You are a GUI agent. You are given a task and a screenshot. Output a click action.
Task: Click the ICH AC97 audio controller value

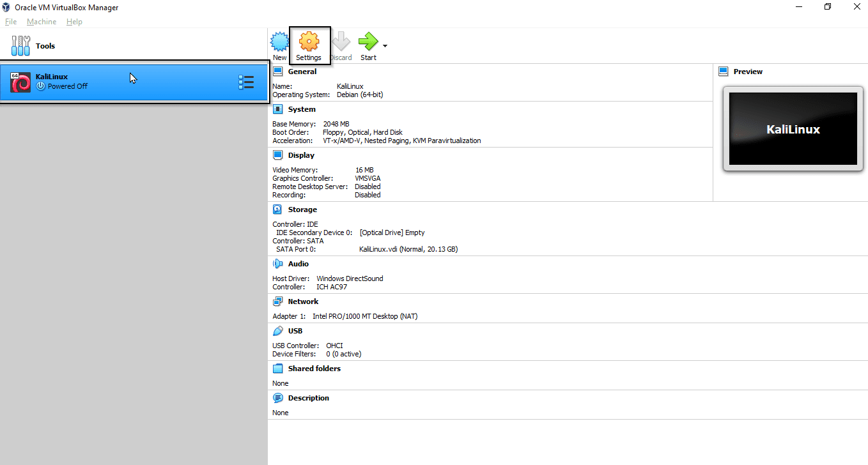pos(332,287)
